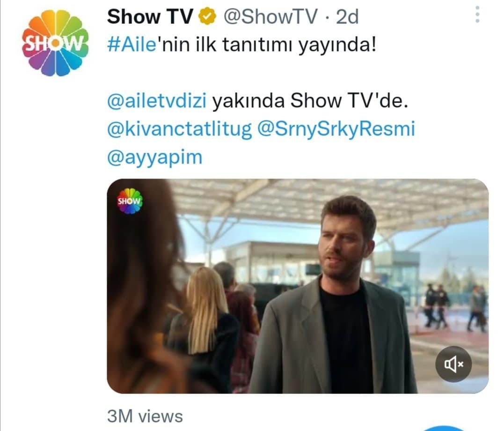Click the Show logo watermark in video
Screen dimensions: 504x431
coord(130,201)
